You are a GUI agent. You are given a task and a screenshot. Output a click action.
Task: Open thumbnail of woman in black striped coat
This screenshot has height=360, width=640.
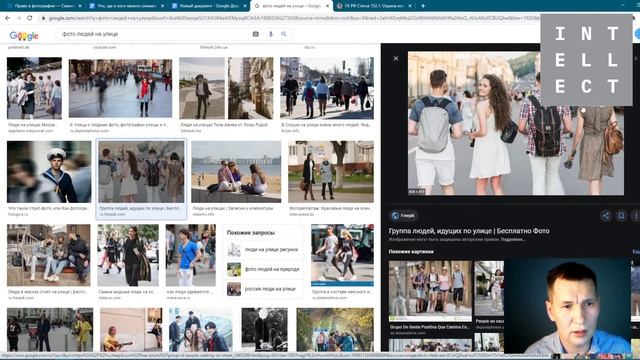128,255
